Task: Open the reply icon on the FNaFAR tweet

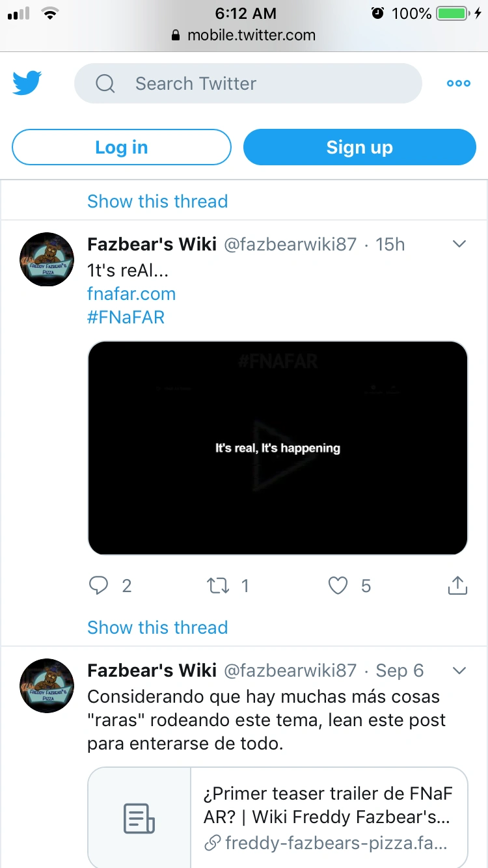Action: 99,586
